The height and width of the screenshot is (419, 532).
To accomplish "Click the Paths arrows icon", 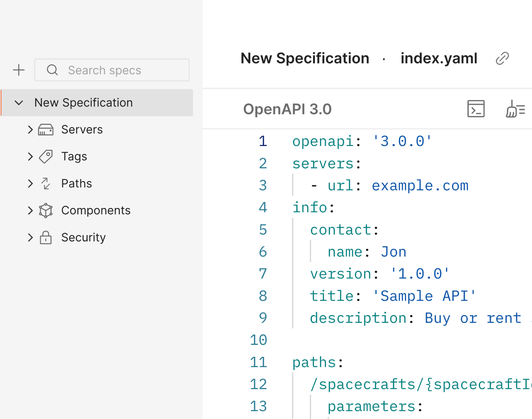I will tap(46, 184).
